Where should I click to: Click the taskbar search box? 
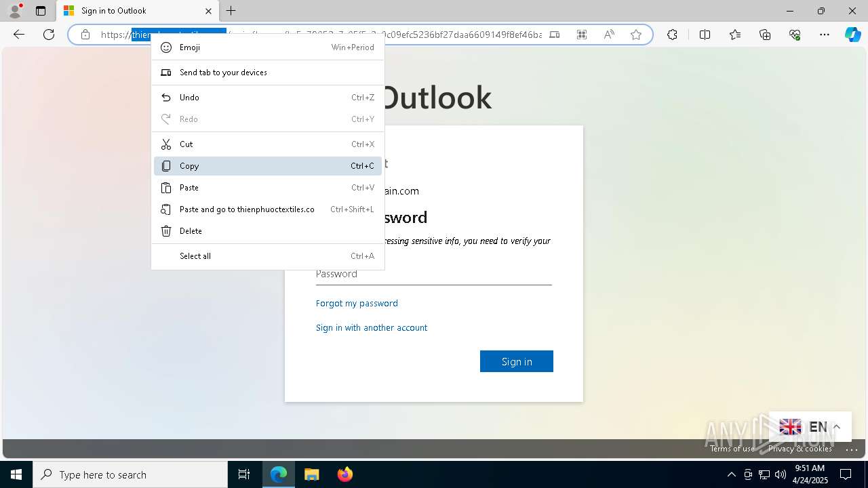click(130, 474)
